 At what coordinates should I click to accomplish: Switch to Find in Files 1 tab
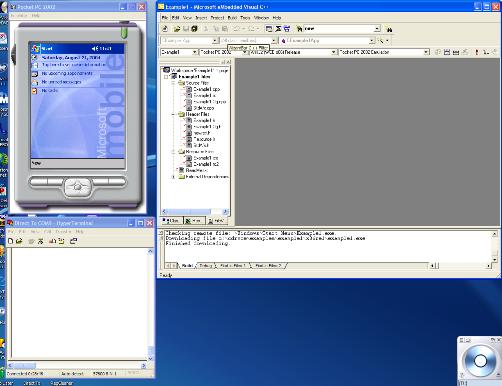[x=233, y=266]
